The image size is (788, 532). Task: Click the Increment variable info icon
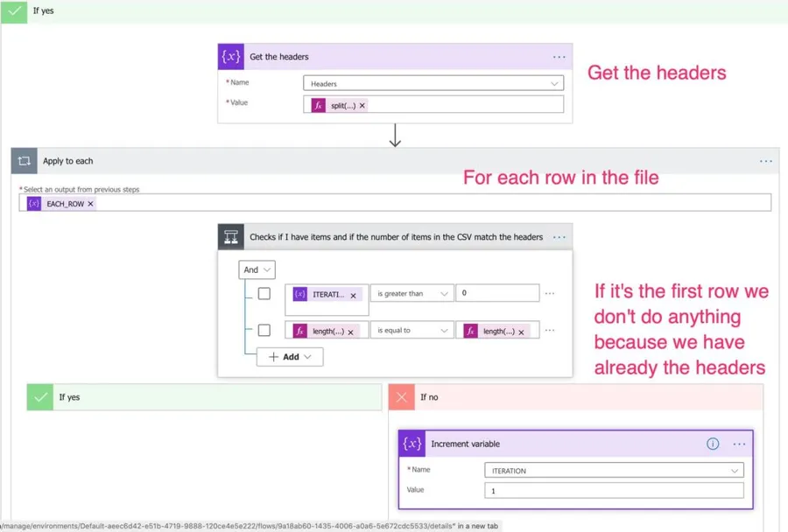[713, 444]
